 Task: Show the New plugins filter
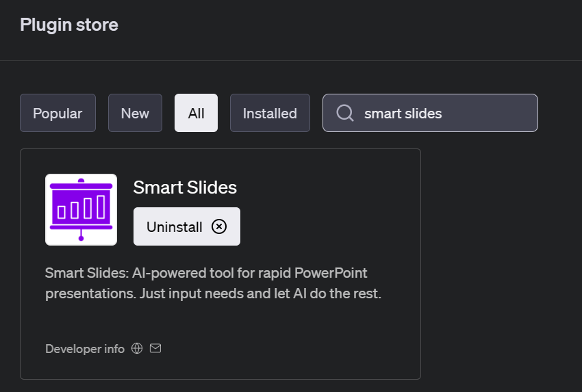click(135, 113)
